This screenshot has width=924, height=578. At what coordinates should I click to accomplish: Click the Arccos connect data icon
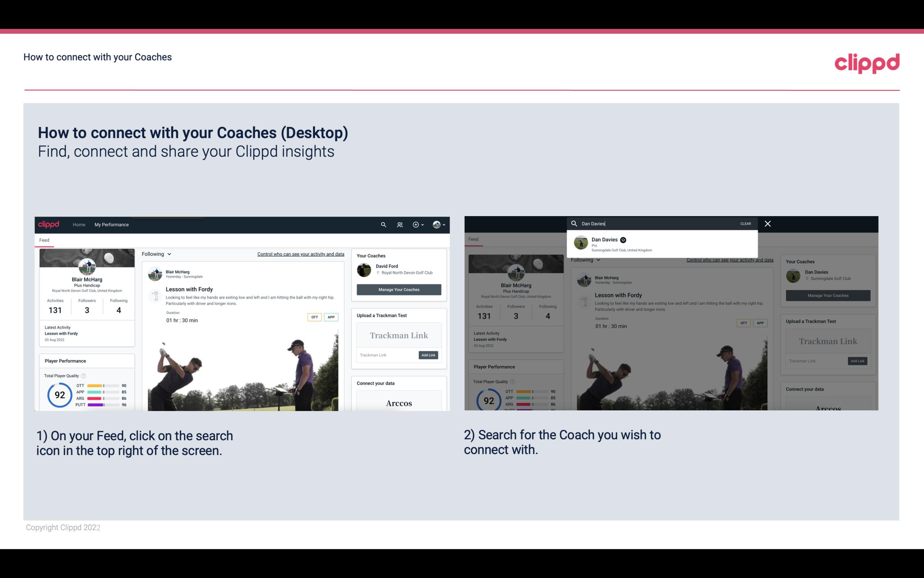(x=399, y=403)
